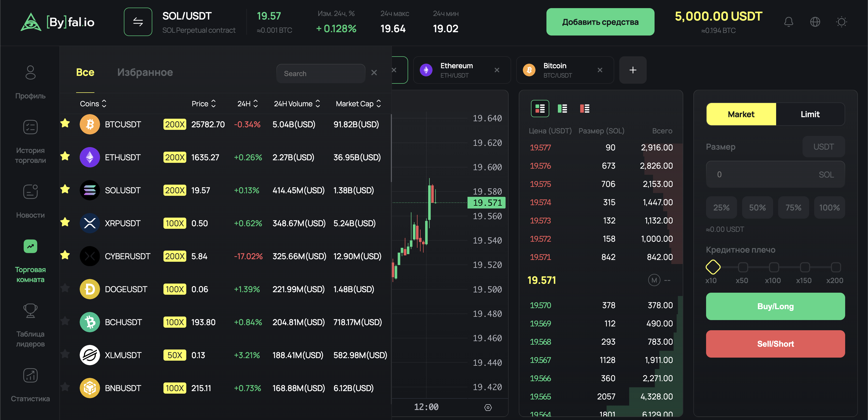Image resolution: width=868 pixels, height=420 pixels.
Task: Click the mark price M icon
Action: [x=654, y=280]
